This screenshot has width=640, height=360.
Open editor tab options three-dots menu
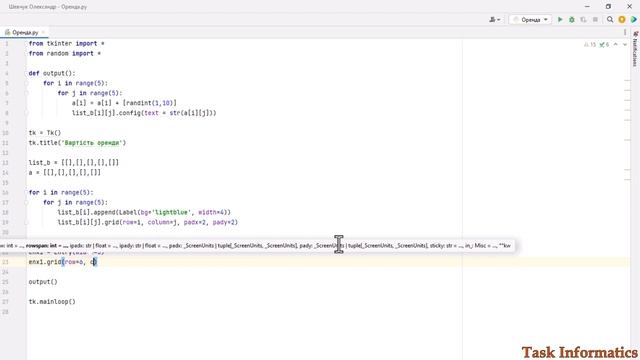tap(625, 32)
